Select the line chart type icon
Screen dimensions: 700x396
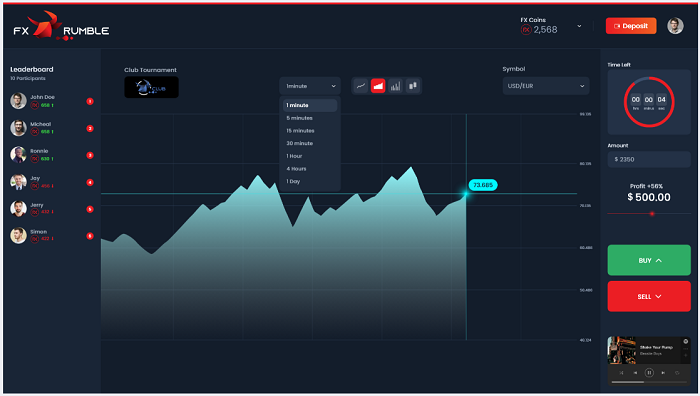pos(361,86)
